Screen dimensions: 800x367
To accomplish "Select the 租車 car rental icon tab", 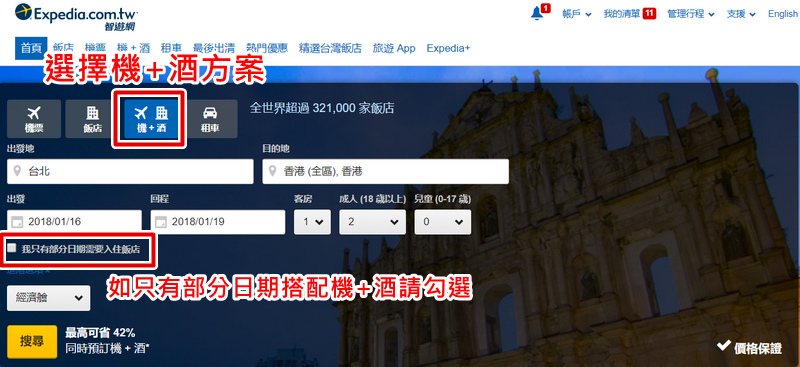I will click(x=210, y=119).
